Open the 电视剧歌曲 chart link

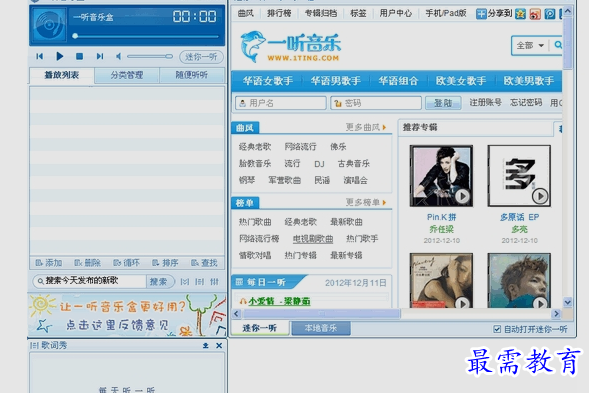[x=313, y=239]
